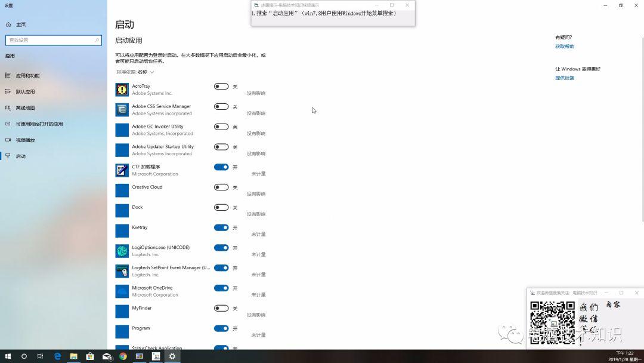Open the 排序依据: 名称 sort dropdown
The height and width of the screenshot is (363, 644).
[x=135, y=72]
